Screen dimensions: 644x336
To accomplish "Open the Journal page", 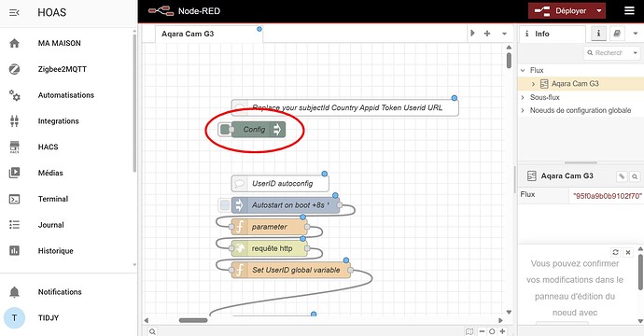I will point(51,225).
